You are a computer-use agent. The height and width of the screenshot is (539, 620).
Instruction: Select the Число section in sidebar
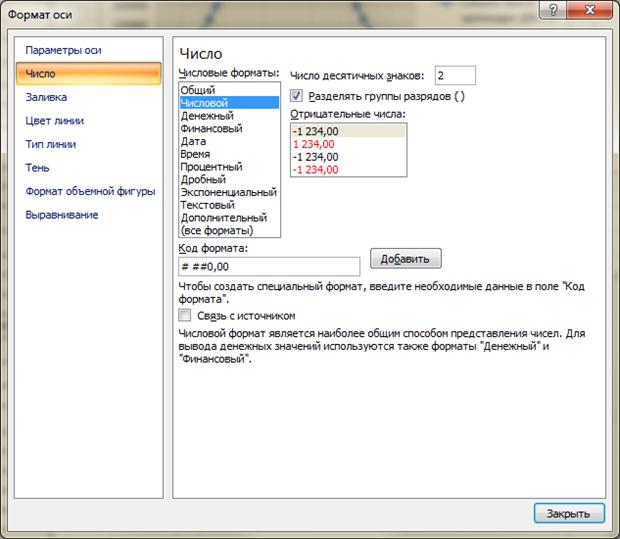tap(89, 73)
